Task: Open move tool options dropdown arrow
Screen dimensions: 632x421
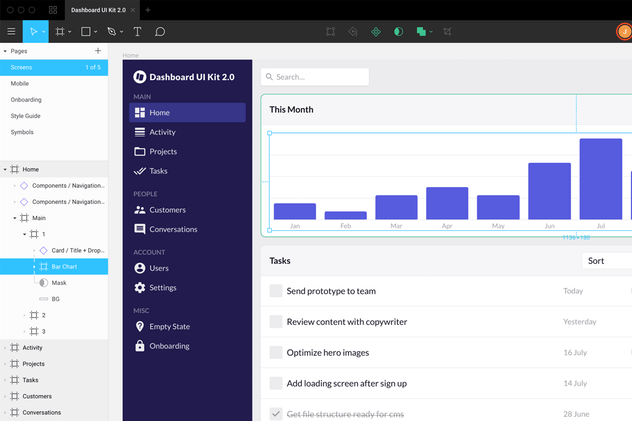Action: [x=44, y=32]
